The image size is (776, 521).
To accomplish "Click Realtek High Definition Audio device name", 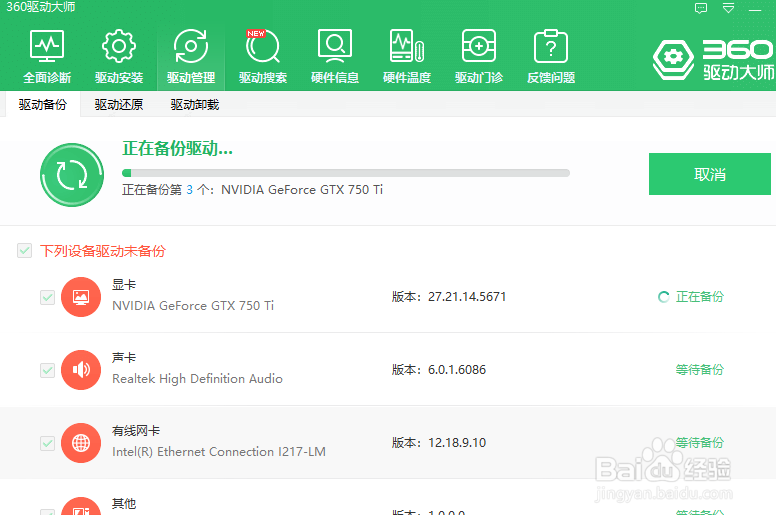I will click(x=197, y=379).
